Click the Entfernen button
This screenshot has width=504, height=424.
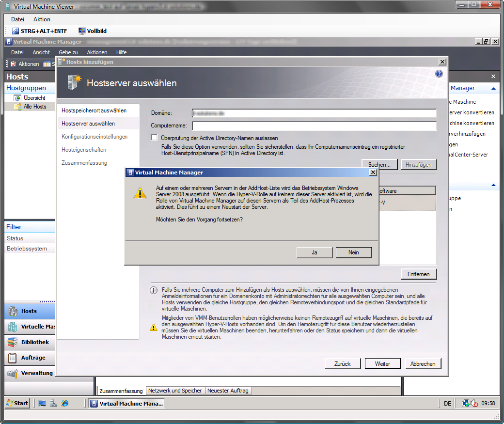[x=419, y=274]
